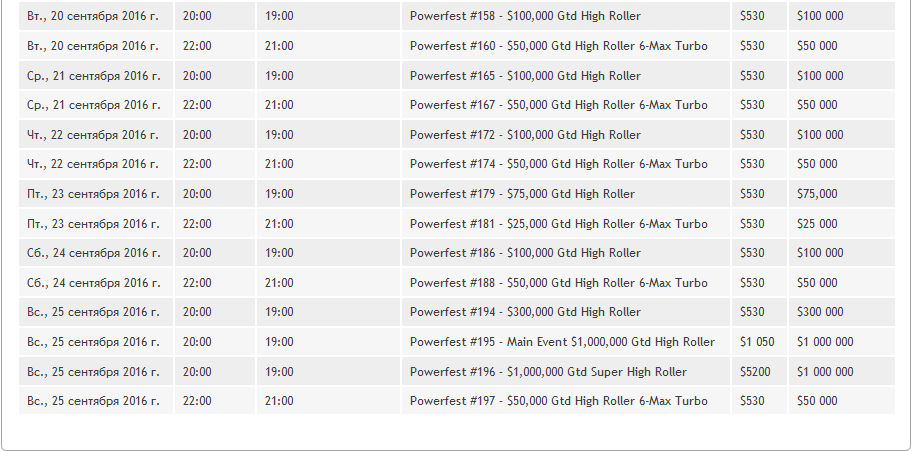The image size is (912, 452).
Task: Click the Вт., 20 сентября date in first row
Action: click(92, 16)
